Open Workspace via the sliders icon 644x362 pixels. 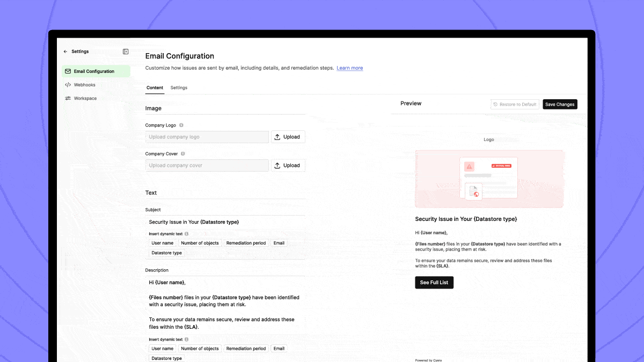68,98
